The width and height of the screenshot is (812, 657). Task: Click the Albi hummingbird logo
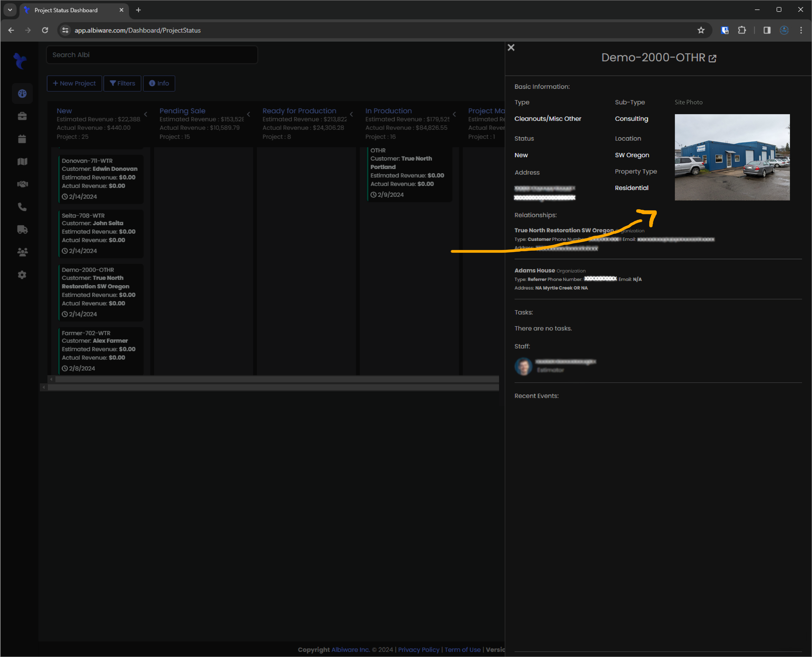20,61
